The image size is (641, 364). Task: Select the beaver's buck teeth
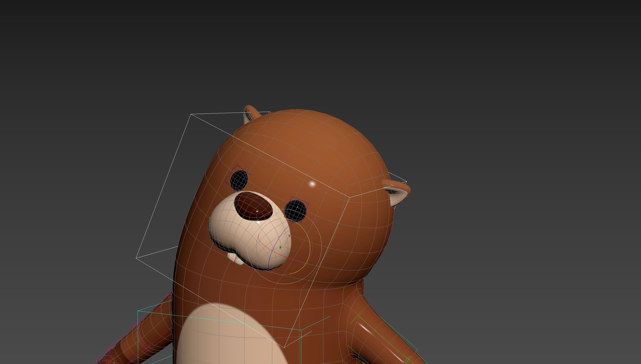coord(236,259)
